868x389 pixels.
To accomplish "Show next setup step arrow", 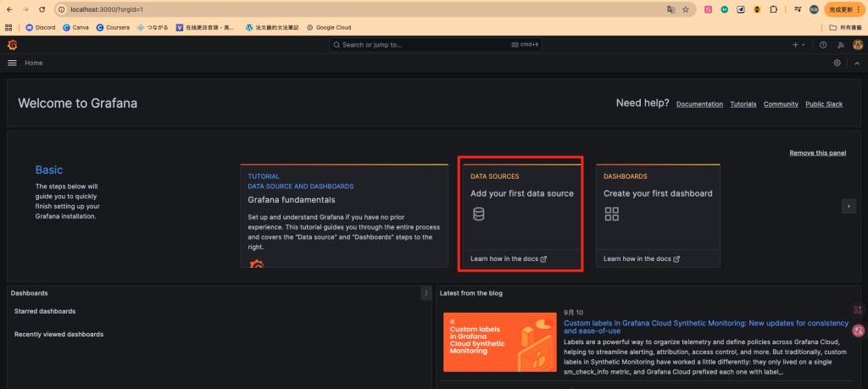I will coord(849,206).
